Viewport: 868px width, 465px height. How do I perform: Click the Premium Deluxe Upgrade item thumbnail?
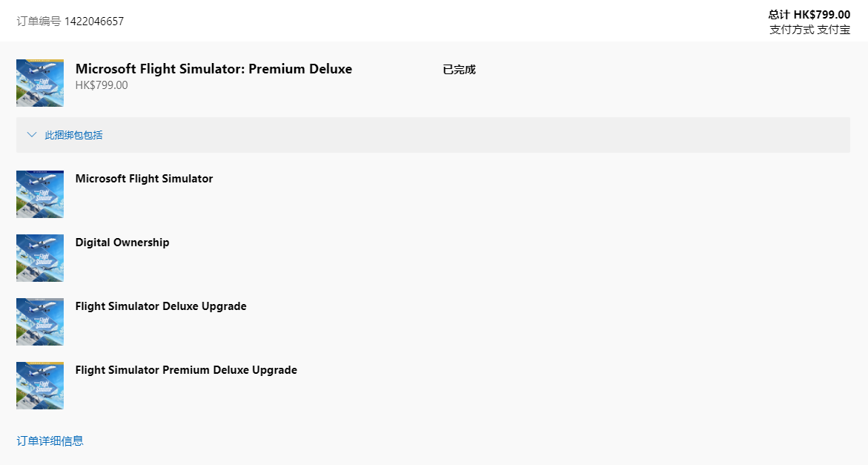tap(40, 386)
